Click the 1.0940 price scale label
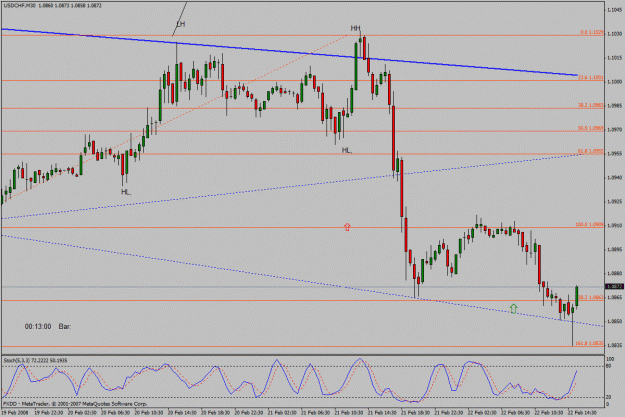The image size is (625, 417). click(614, 177)
